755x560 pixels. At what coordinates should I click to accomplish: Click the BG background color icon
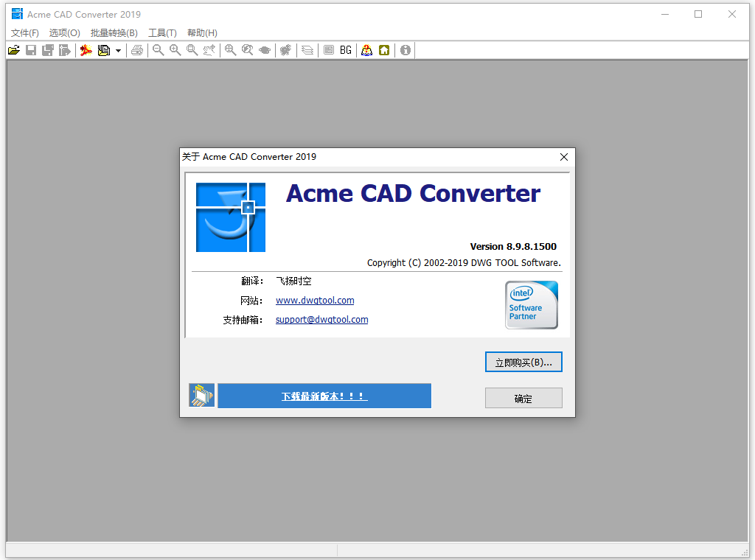[x=345, y=49]
